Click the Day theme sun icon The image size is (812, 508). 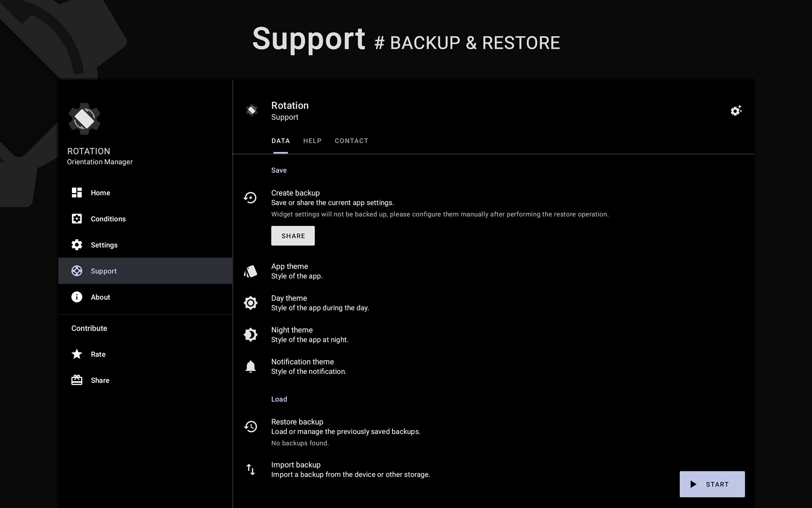pyautogui.click(x=250, y=303)
